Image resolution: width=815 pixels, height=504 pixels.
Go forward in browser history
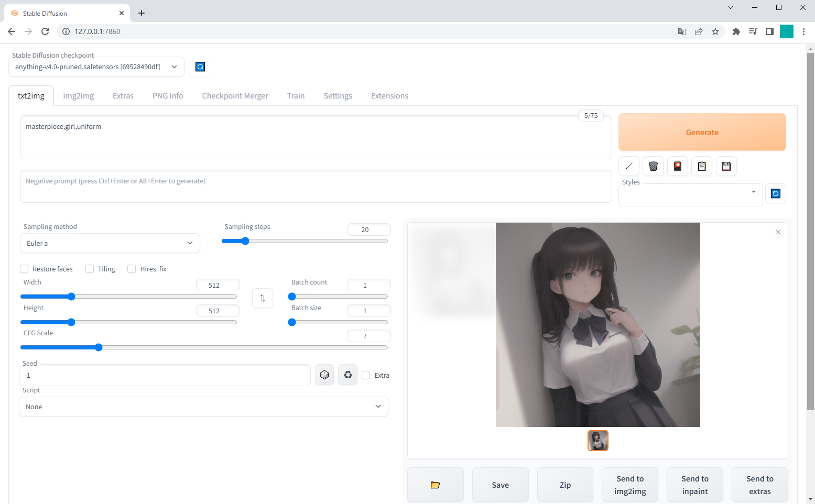click(x=28, y=31)
